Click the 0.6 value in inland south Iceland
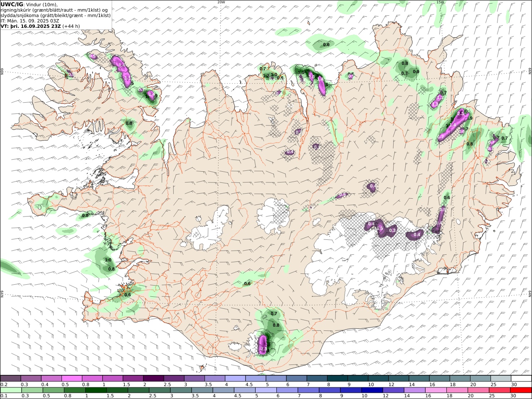This screenshot has height=399, width=532. point(247,283)
